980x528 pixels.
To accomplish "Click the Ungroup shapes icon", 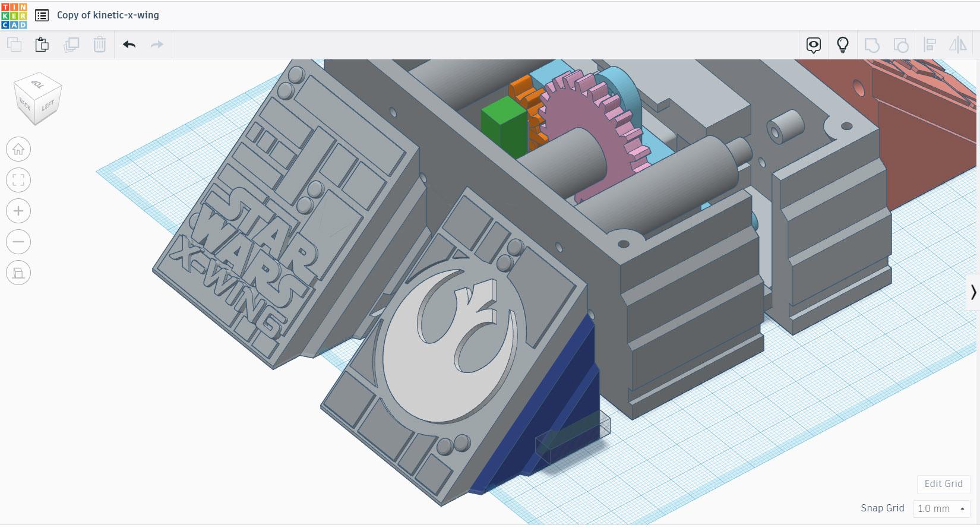I will 901,45.
